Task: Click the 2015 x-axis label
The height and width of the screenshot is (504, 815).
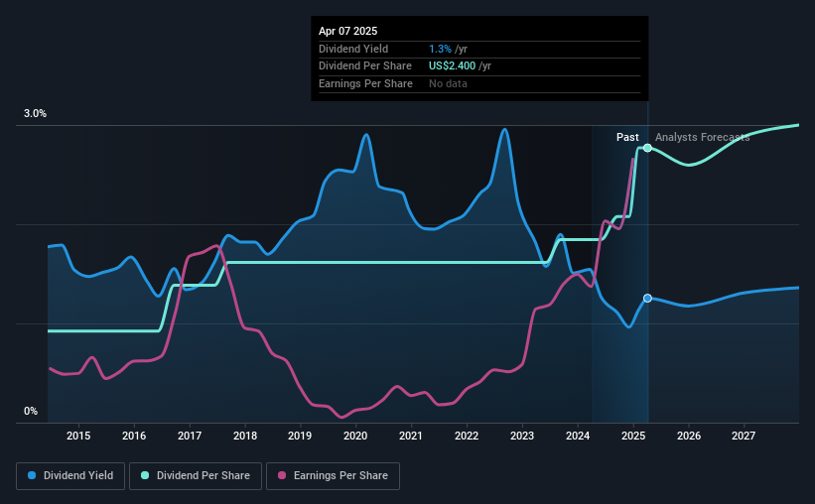Action: (78, 436)
